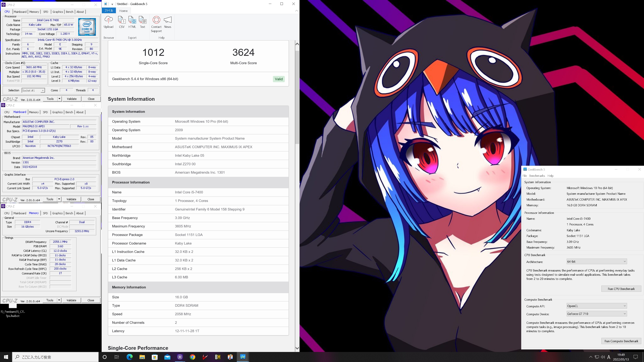Screen dimensions: 644x362
Task: Open Architecture 64-bit dropdown
Action: [x=597, y=262]
